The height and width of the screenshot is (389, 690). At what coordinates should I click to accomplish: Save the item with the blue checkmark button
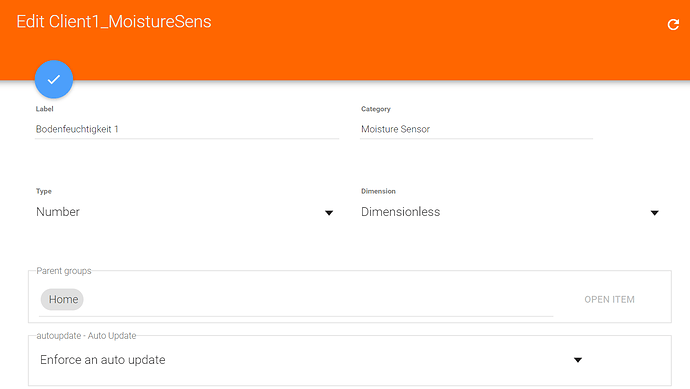tap(54, 79)
